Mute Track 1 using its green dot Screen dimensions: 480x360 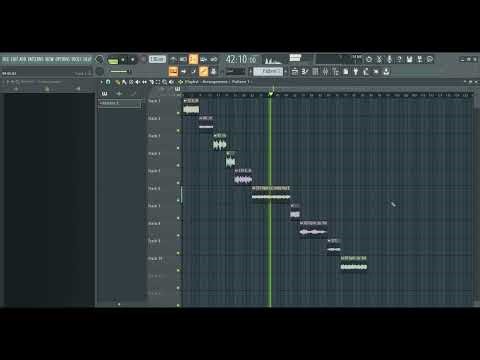[x=178, y=113]
